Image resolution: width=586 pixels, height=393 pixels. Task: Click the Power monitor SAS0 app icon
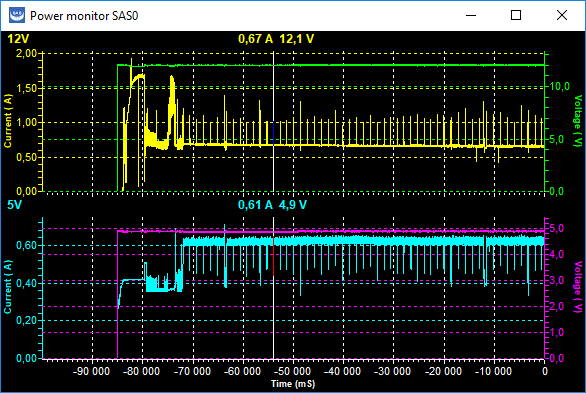point(17,15)
